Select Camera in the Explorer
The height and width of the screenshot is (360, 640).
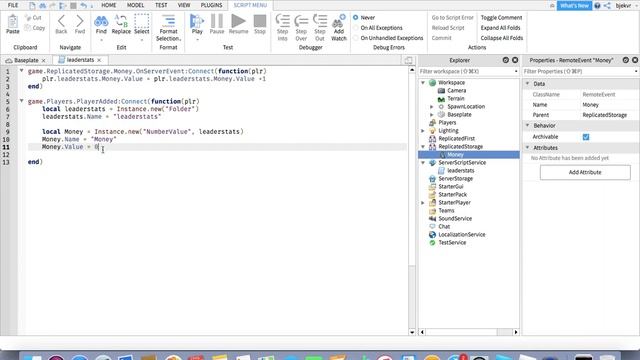(456, 91)
